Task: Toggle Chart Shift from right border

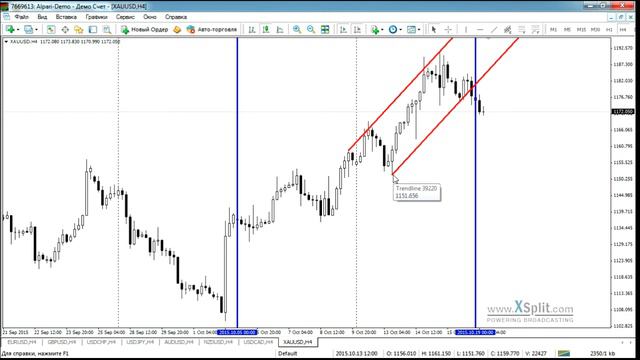Action: [x=357, y=29]
